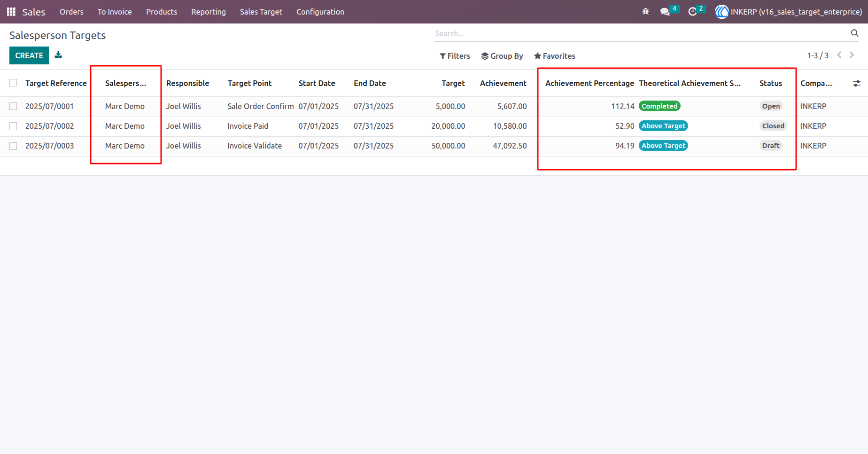The width and height of the screenshot is (868, 454).
Task: Open the apps grid home menu icon
Action: (x=11, y=12)
